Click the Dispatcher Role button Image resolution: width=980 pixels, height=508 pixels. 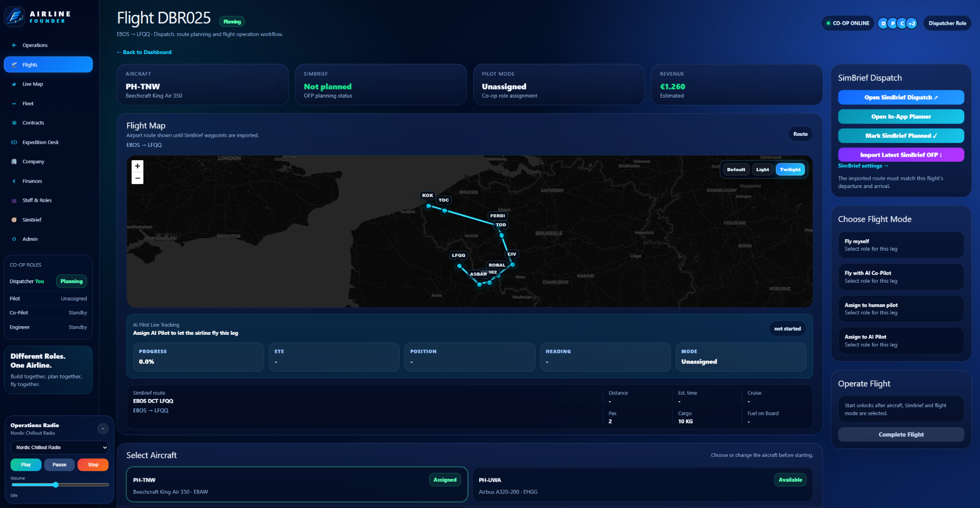coord(947,23)
